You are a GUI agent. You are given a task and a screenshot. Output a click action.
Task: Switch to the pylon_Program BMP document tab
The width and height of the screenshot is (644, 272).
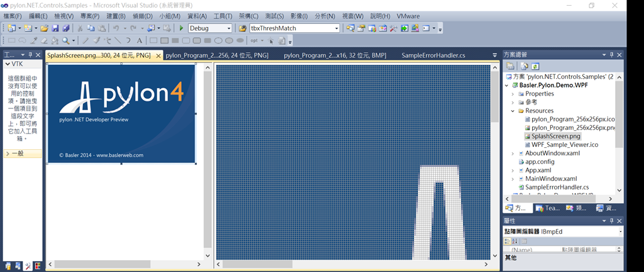[335, 55]
